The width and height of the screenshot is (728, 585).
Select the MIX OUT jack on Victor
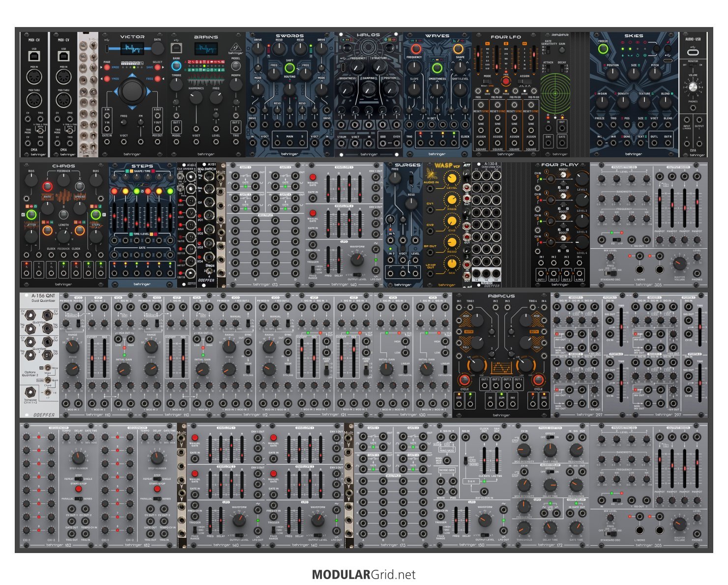tap(157, 142)
